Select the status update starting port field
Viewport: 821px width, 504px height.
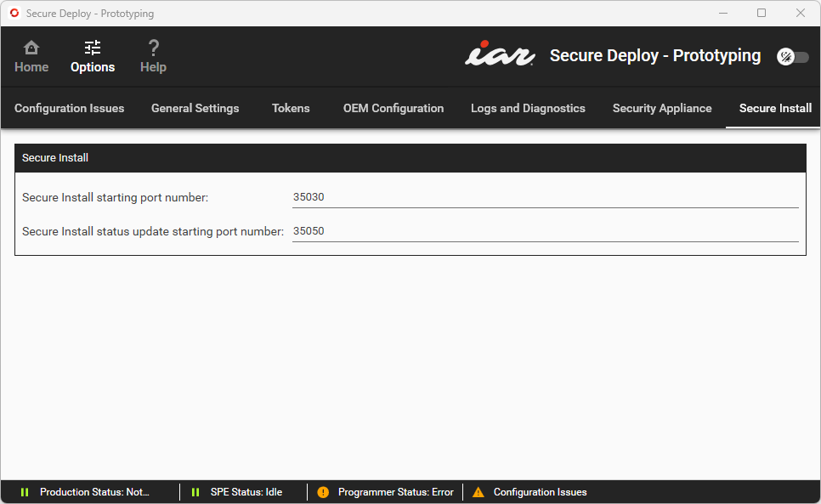point(544,230)
